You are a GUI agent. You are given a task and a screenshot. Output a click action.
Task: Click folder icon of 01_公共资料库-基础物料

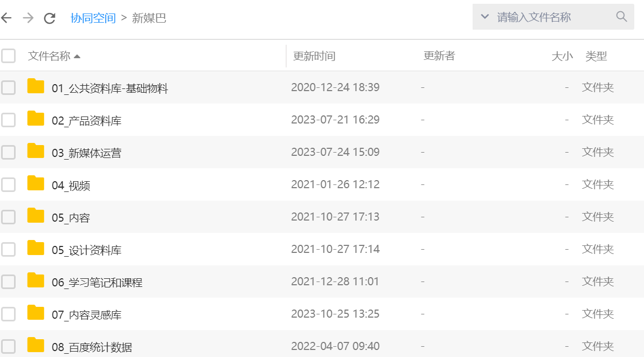tap(36, 87)
